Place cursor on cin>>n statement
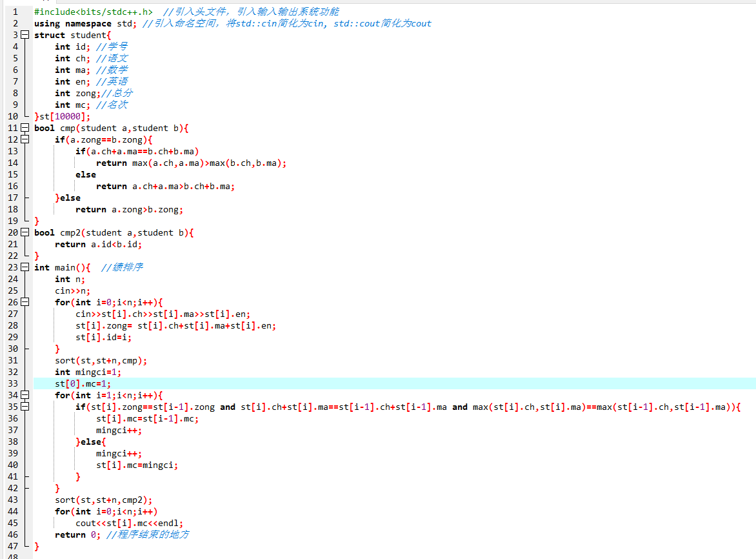The image size is (756, 559). tap(72, 290)
